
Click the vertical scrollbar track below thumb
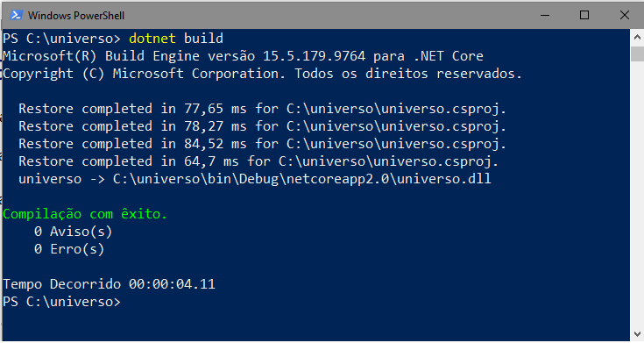click(x=637, y=193)
